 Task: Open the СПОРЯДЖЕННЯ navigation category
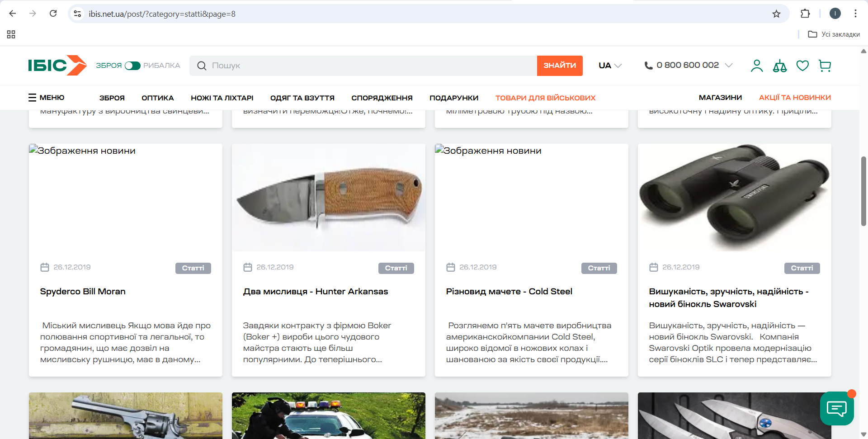click(x=382, y=98)
